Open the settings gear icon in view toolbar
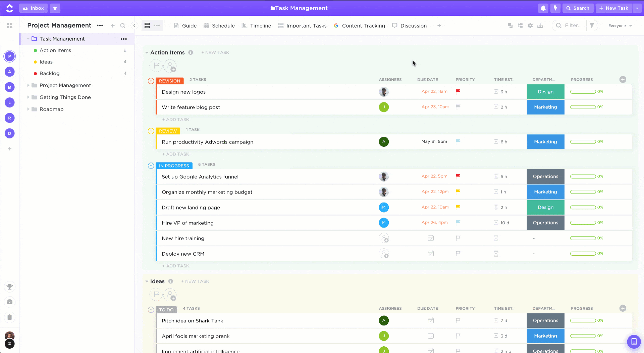This screenshot has width=644, height=353. tap(530, 26)
